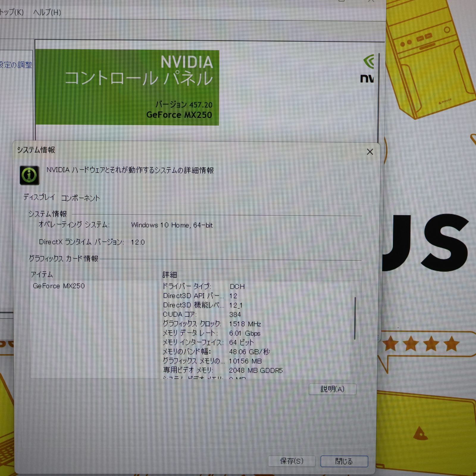Select the ドライバー タイプ detail row
This screenshot has height=476, width=476.
203,286
